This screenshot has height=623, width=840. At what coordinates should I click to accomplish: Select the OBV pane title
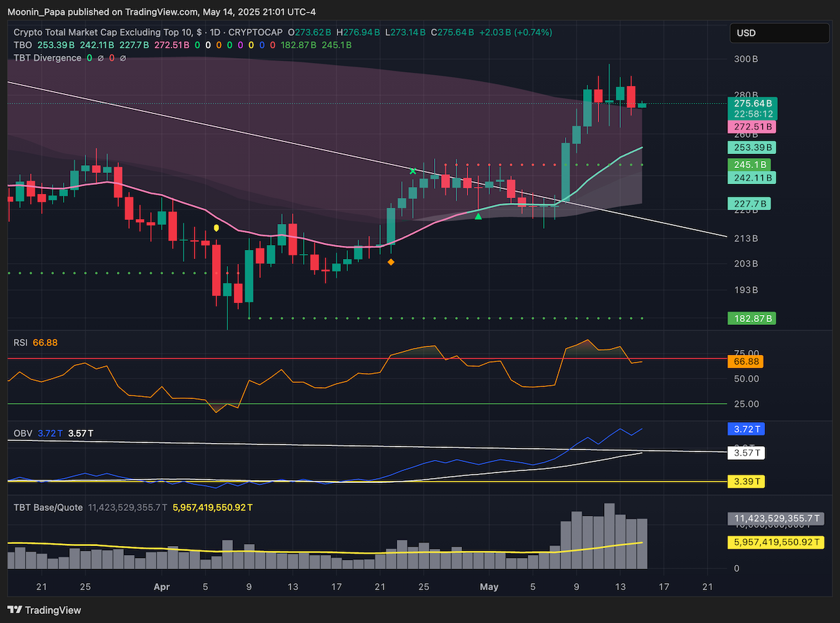point(22,433)
